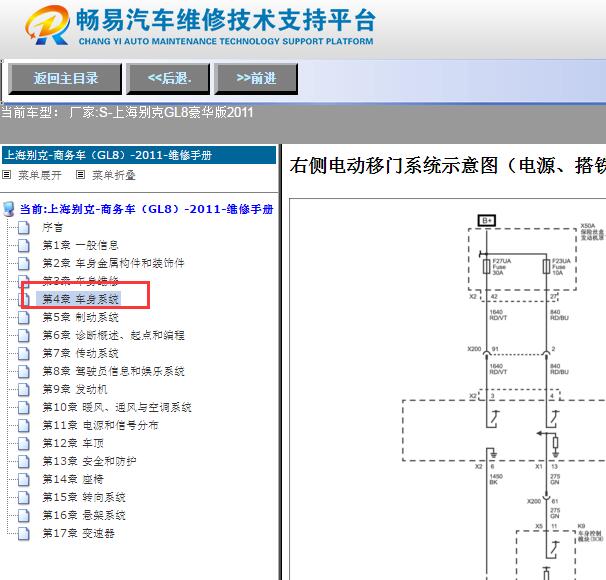Open 第5章 制动系统
The width and height of the screenshot is (606, 580).
[80, 317]
